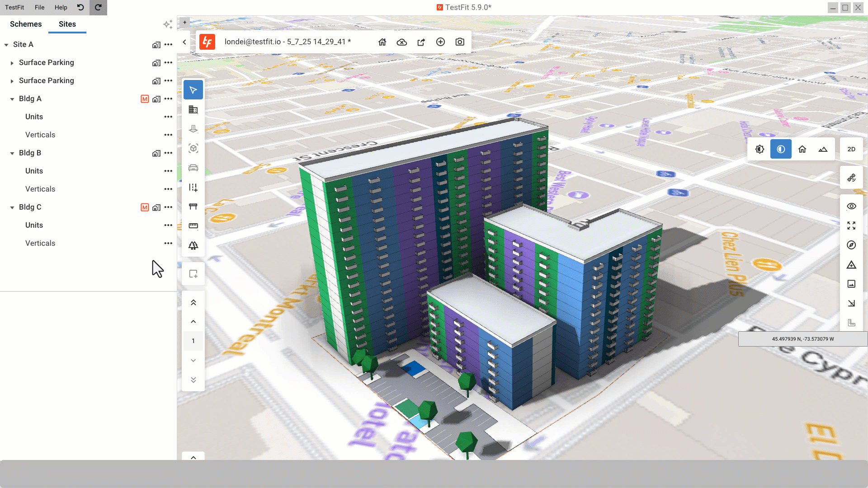Toggle visibility with the eye icon
868x488 pixels.
tap(851, 206)
